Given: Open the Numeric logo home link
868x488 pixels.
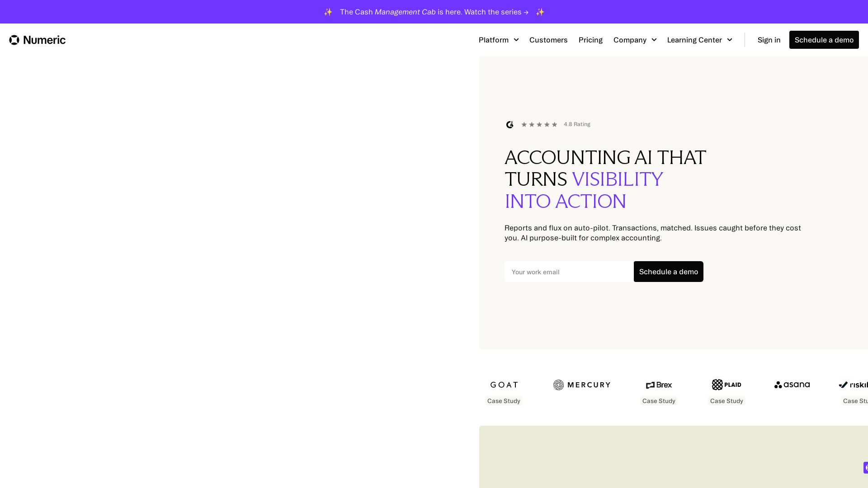Looking at the screenshot, I should pyautogui.click(x=37, y=40).
